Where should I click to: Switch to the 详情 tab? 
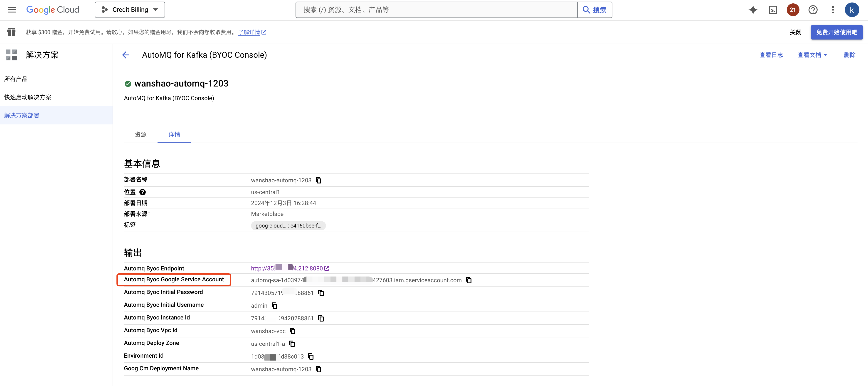pos(174,134)
